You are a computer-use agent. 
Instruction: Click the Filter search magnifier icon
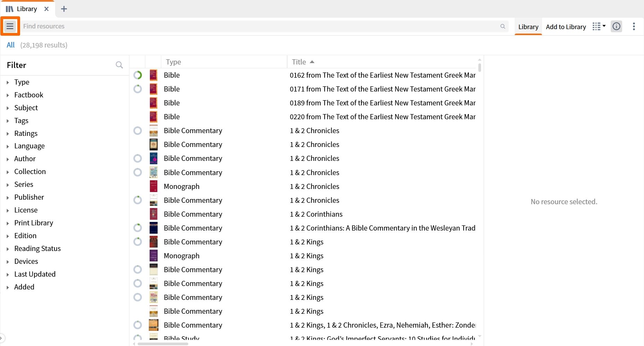[119, 65]
